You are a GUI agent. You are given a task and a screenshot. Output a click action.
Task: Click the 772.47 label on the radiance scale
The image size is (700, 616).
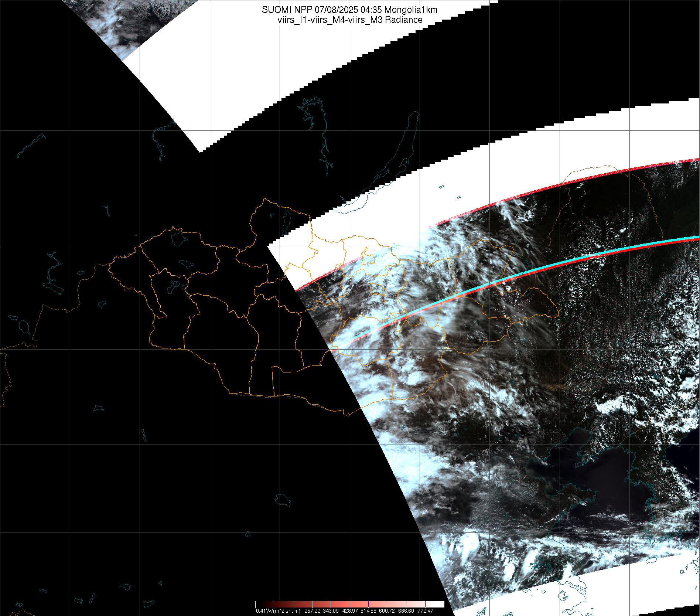click(x=425, y=611)
